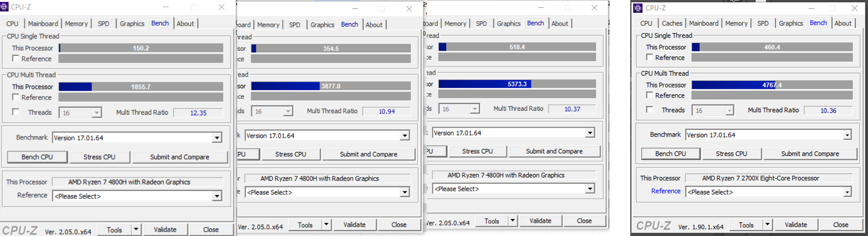The height and width of the screenshot is (236, 868).
Task: Click Stress CPU button in the 150.2 window
Action: [99, 157]
